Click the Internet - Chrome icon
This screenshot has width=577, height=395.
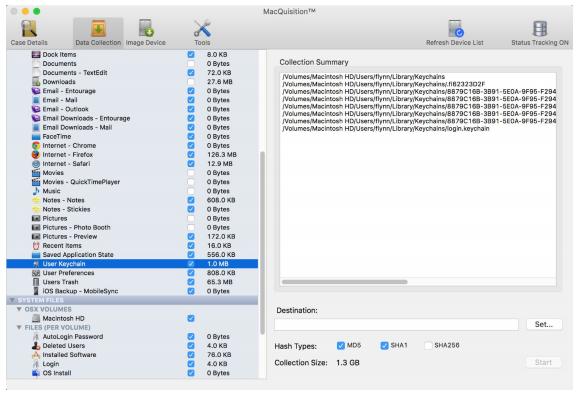[36, 145]
